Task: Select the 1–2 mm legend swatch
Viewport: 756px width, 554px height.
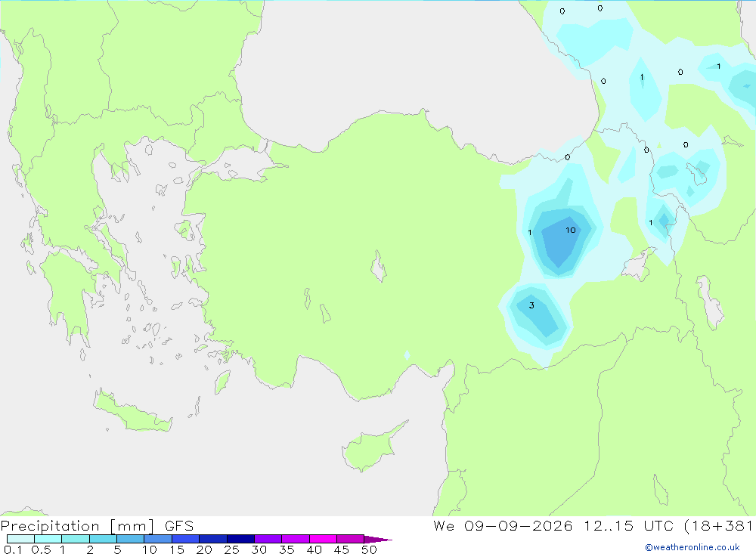Action: pyautogui.click(x=75, y=539)
